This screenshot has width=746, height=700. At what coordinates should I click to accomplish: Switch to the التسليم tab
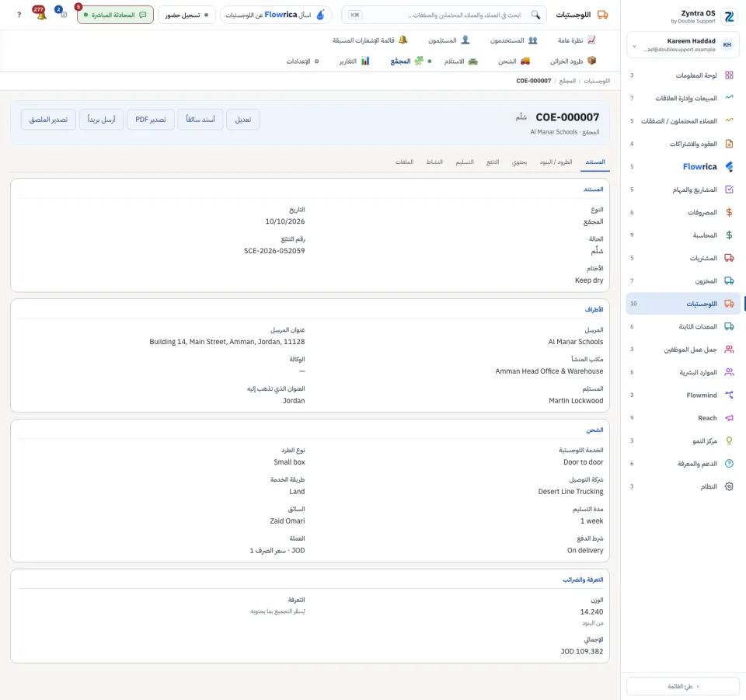pos(465,162)
